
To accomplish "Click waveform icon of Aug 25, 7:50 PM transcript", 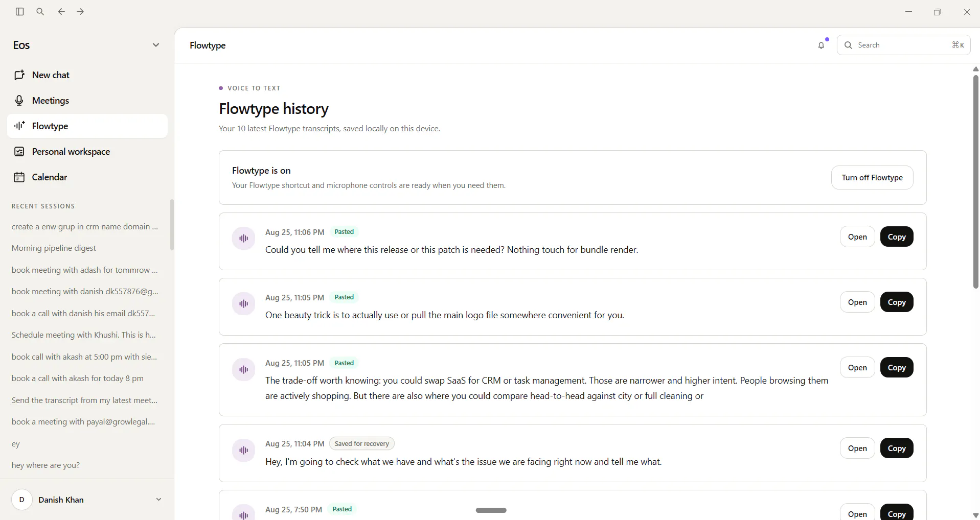I will (x=244, y=513).
